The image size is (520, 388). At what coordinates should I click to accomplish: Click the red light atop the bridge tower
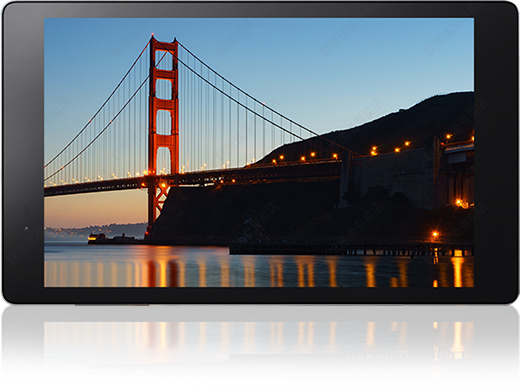[153, 34]
